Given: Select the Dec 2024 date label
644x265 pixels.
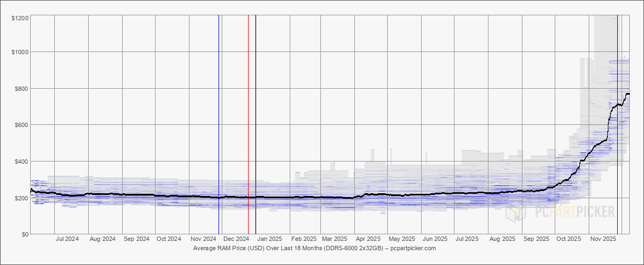Looking at the screenshot, I should click(x=236, y=239).
